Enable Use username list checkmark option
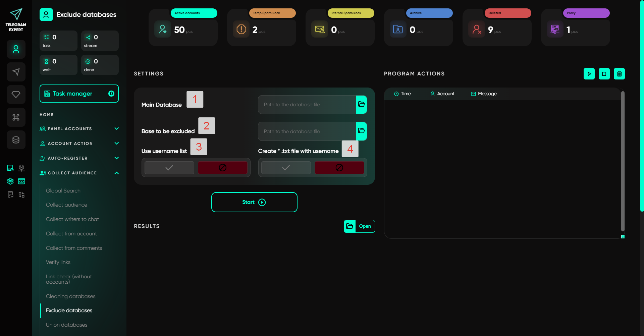Screen dimensions: 644x336 coord(169,168)
